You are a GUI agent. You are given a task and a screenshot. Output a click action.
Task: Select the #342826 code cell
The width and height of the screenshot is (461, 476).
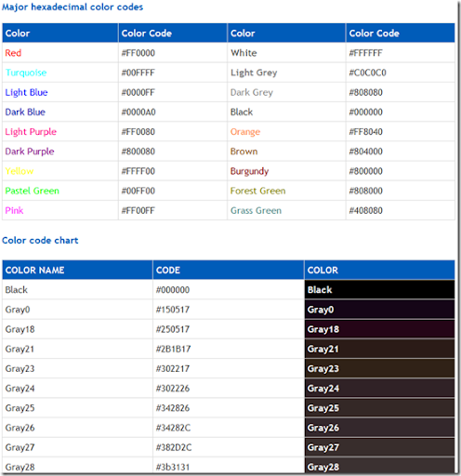point(229,408)
